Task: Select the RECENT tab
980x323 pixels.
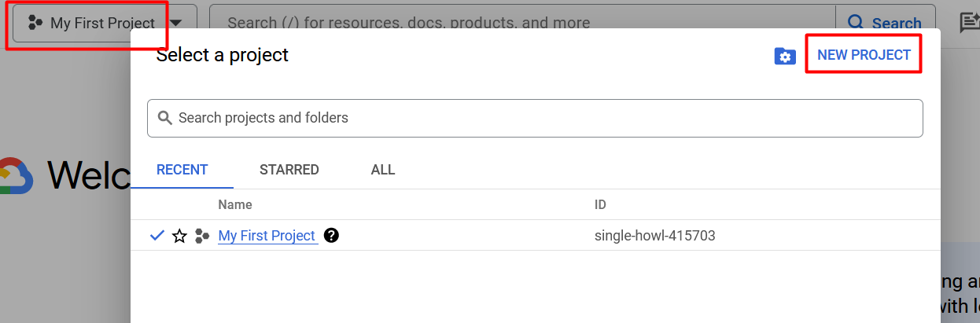Action: [x=182, y=170]
